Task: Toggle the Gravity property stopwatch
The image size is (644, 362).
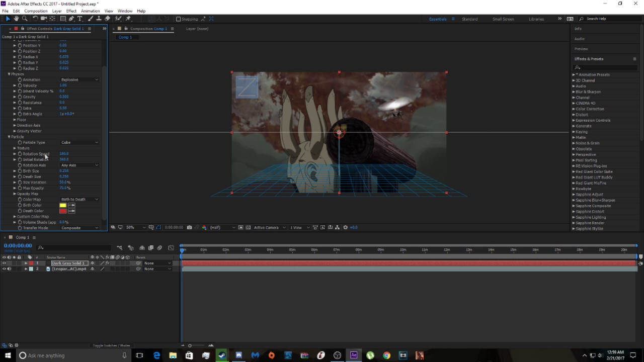Action: point(20,97)
